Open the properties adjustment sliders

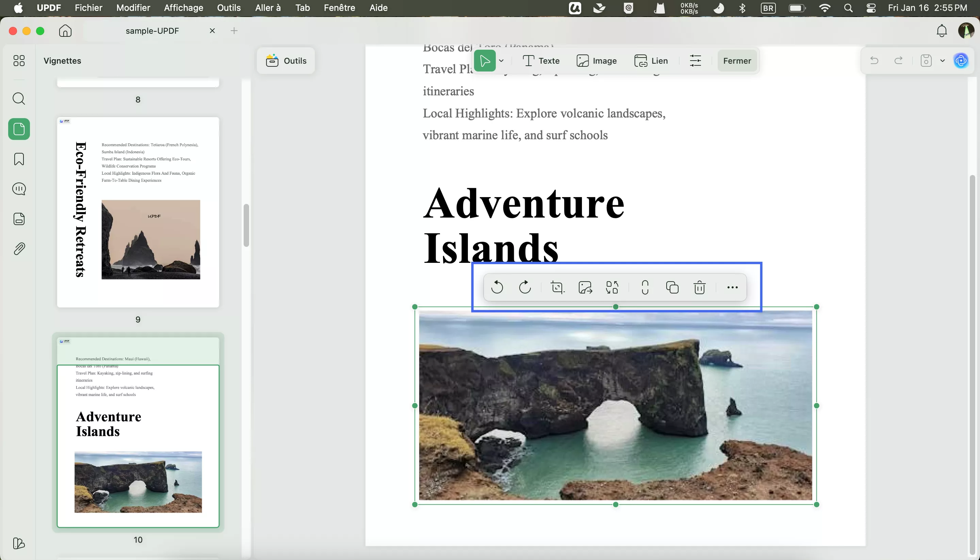pos(696,60)
